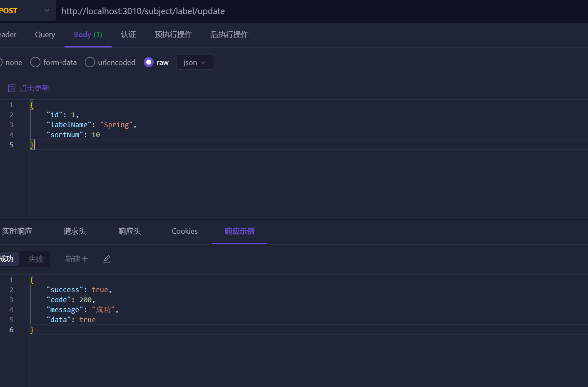Click the update-list icon beside 点击更新
The width and height of the screenshot is (588, 387).
pyautogui.click(x=12, y=88)
